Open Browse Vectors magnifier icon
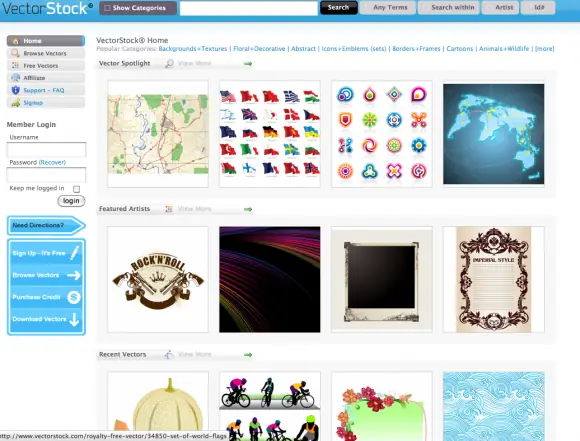The width and height of the screenshot is (580, 441). (x=16, y=53)
